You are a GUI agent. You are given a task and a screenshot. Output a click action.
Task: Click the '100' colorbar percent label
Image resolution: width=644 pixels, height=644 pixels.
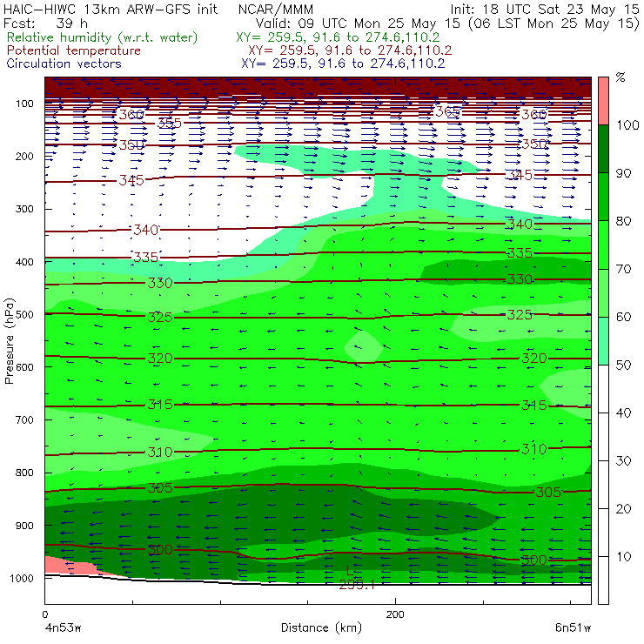(627, 124)
